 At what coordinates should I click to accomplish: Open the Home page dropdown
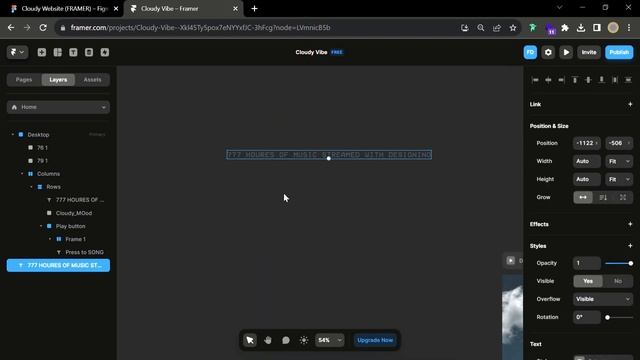[x=58, y=107]
